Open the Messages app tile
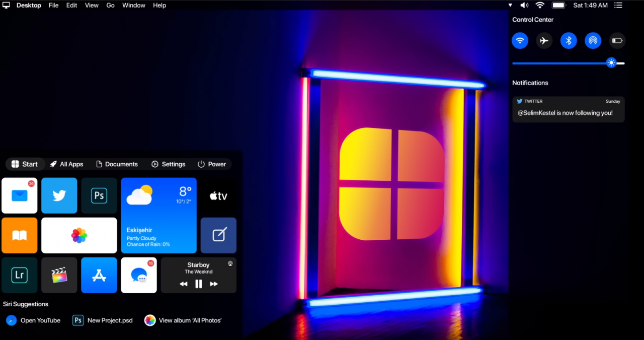The image size is (644, 340). point(139,275)
